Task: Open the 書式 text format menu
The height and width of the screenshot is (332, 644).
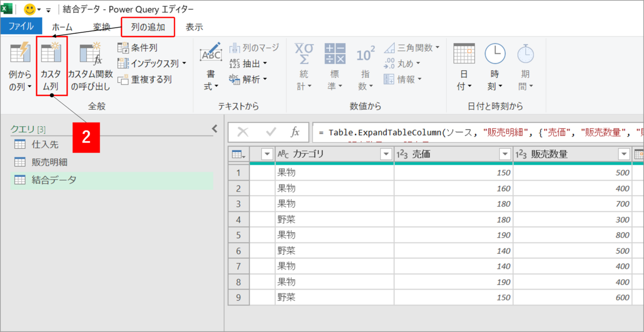Action: [211, 67]
